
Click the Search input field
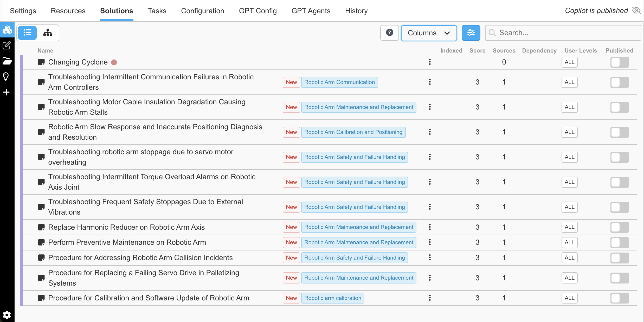tap(563, 33)
